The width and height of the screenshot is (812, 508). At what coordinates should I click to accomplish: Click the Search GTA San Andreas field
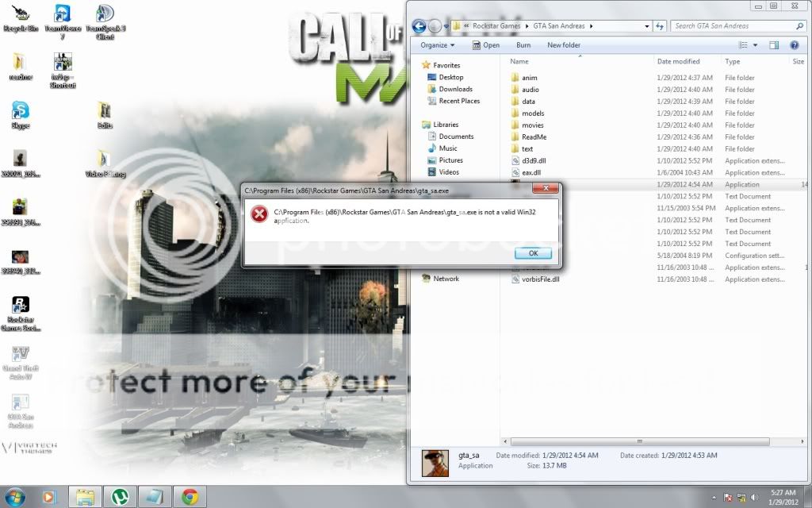click(722, 26)
